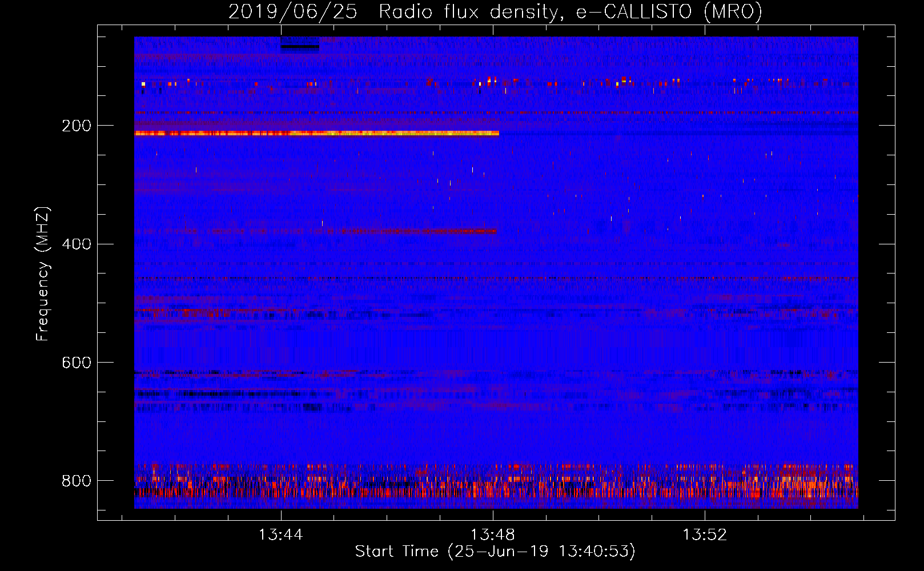This screenshot has height=571, width=924.
Task: Click the plot title 'Radio flux density, e-CALLISTO (MRO)'
Action: 570,11
